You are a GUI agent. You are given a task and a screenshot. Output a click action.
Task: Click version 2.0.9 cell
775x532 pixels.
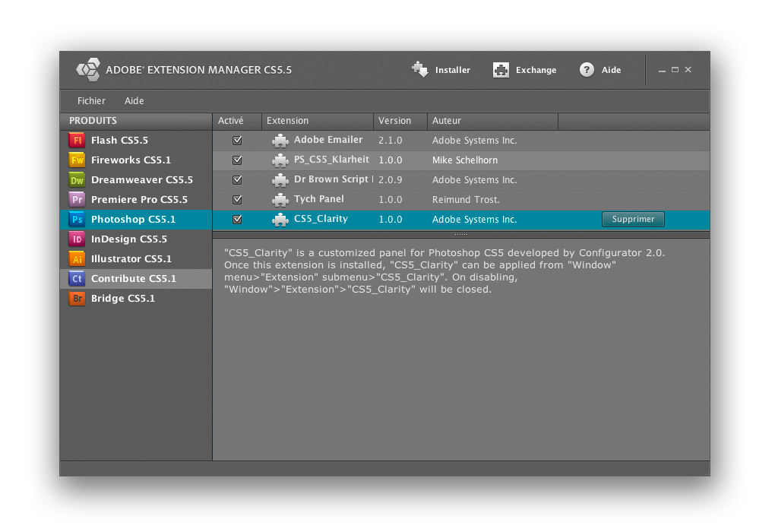pos(391,180)
